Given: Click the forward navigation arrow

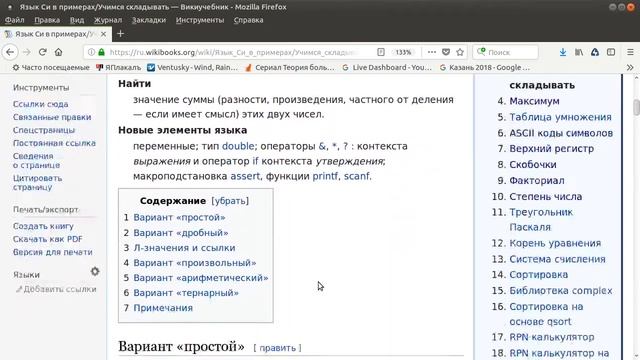Looking at the screenshot, I should click(x=27, y=52).
